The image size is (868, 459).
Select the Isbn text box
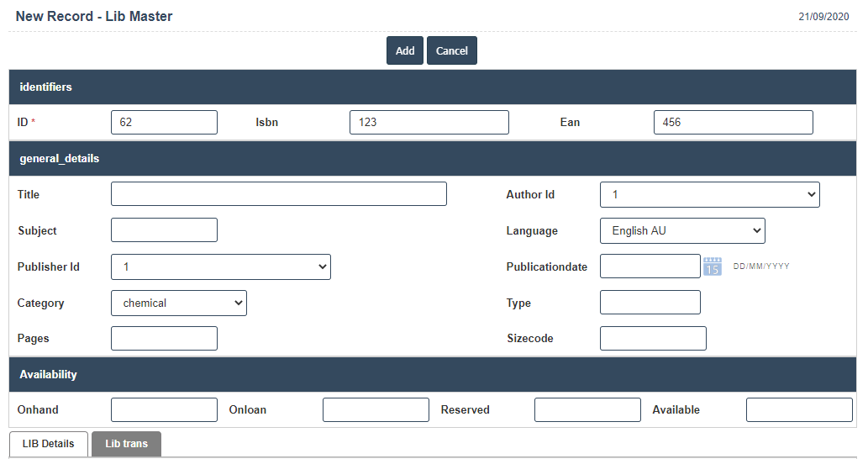click(x=429, y=122)
